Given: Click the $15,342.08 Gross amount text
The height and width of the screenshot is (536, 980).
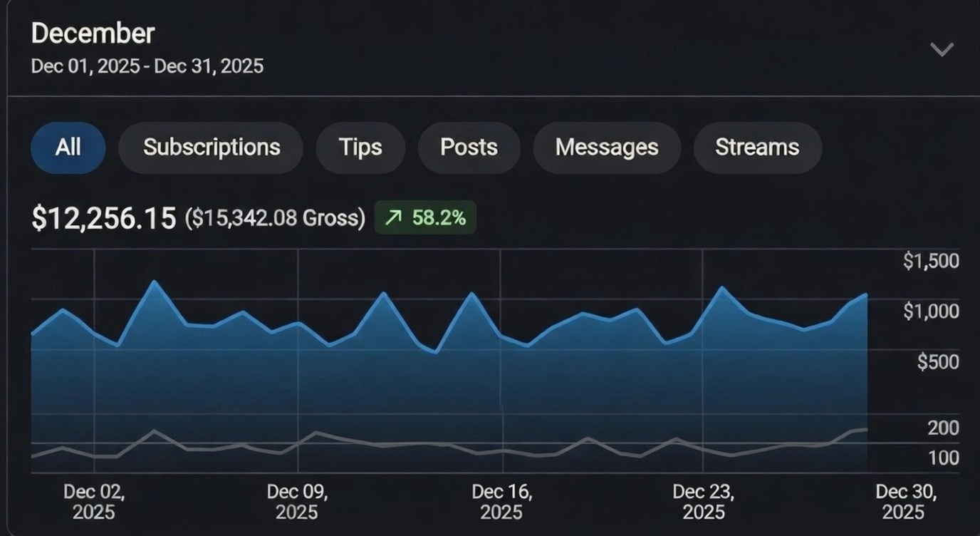Looking at the screenshot, I should click(275, 218).
